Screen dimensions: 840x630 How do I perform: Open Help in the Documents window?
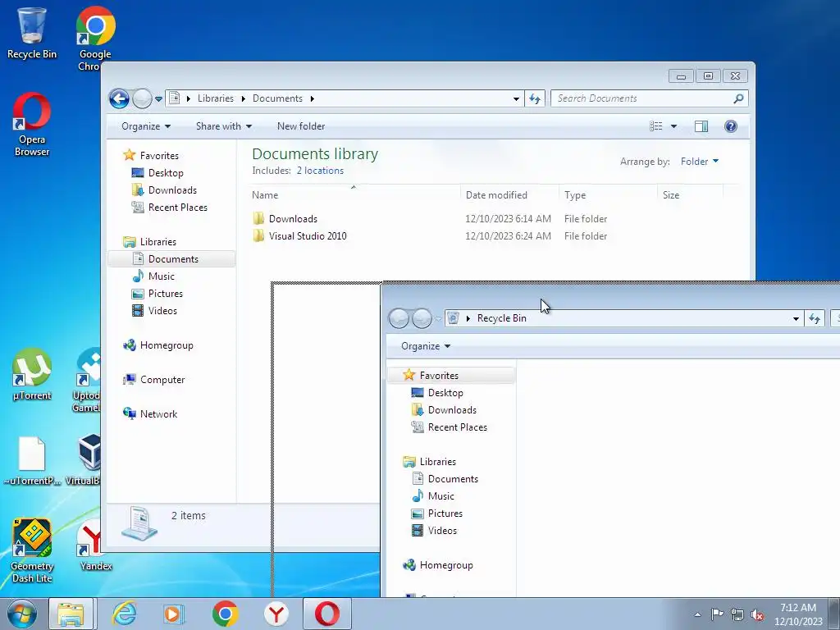coord(731,126)
